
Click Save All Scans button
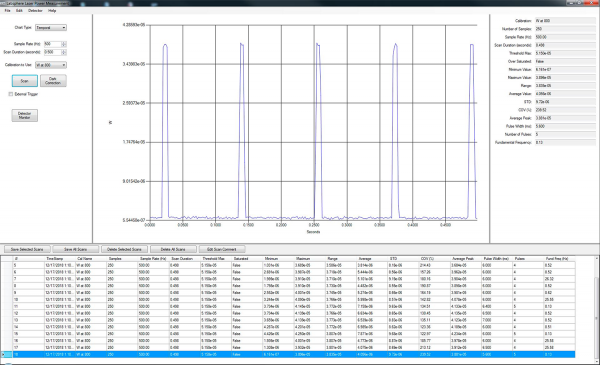pyautogui.click(x=75, y=249)
